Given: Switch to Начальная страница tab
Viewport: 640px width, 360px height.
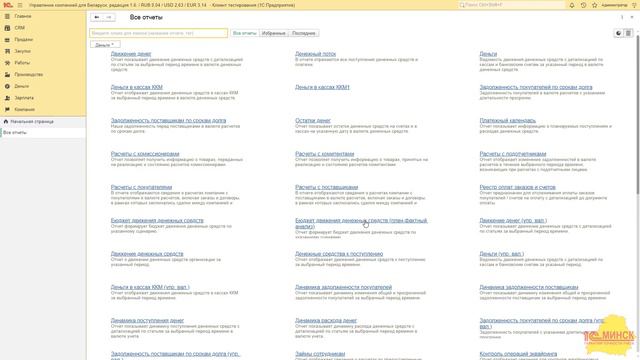Looking at the screenshot, I should (32, 122).
